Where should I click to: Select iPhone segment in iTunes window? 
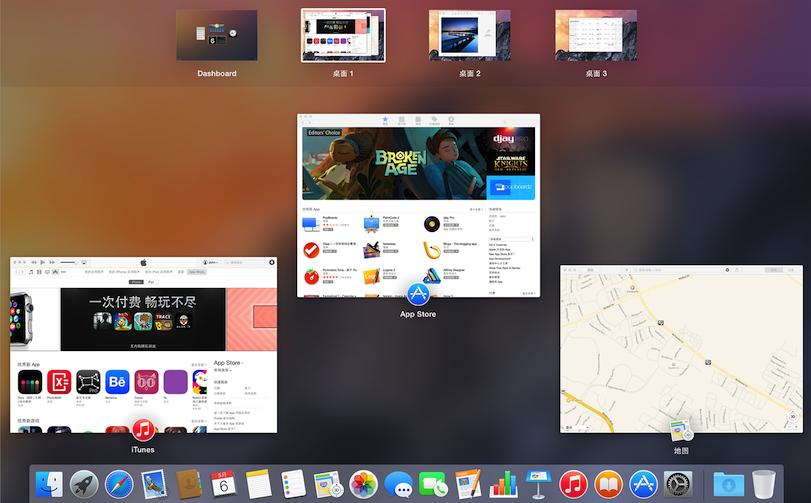tap(136, 282)
